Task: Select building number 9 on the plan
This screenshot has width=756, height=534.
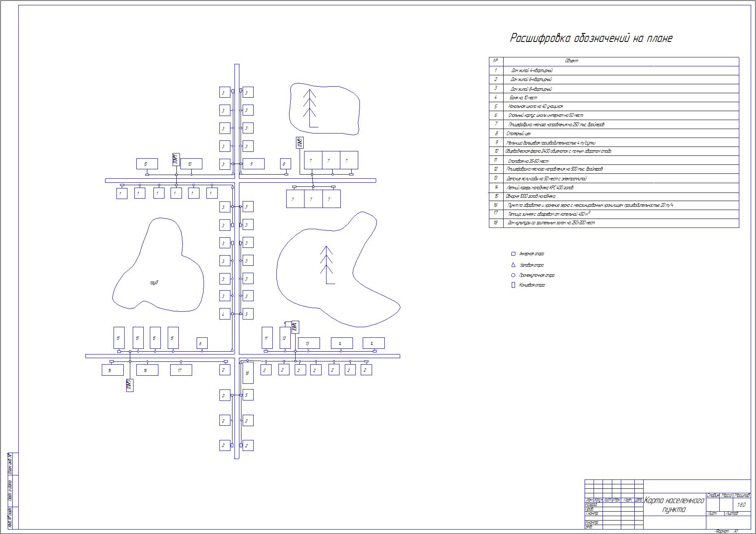Action: [x=253, y=164]
